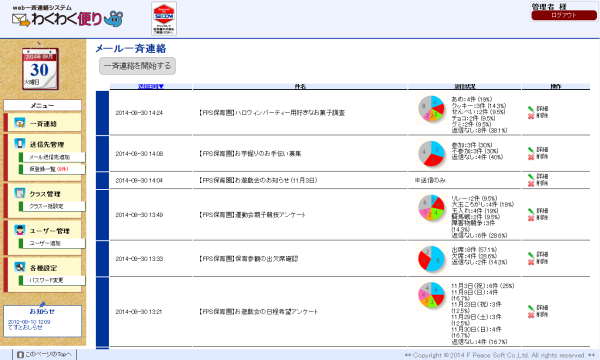This screenshot has width=600, height=360.
Task: Click the 送信先管理 phone icon
Action: click(20, 143)
